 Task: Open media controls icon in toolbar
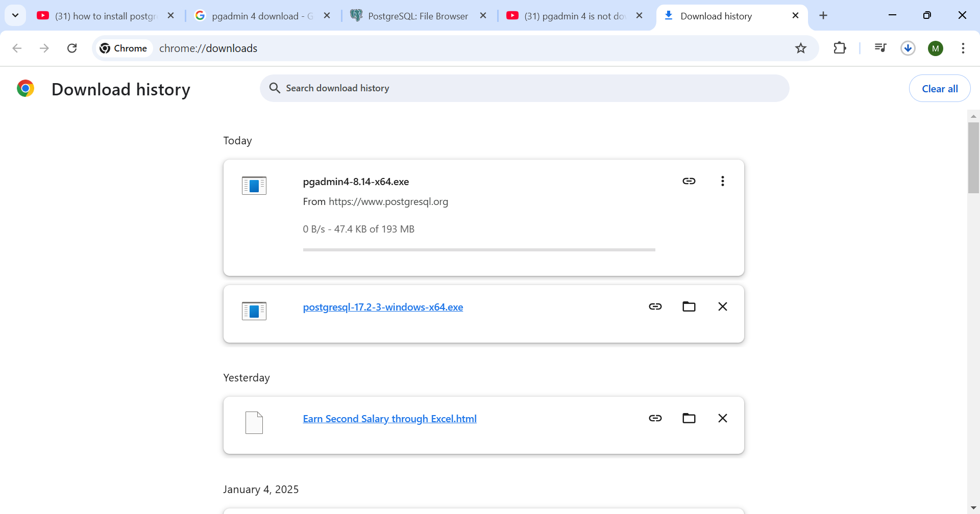click(x=880, y=48)
